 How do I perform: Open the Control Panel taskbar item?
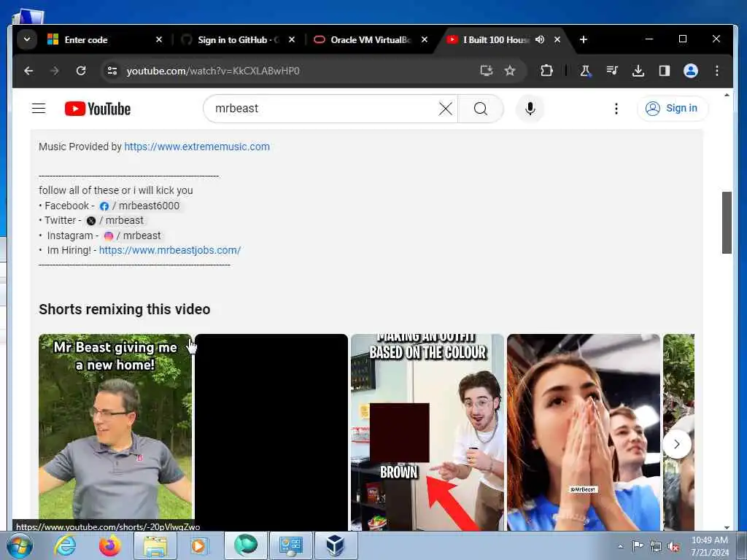click(x=290, y=545)
